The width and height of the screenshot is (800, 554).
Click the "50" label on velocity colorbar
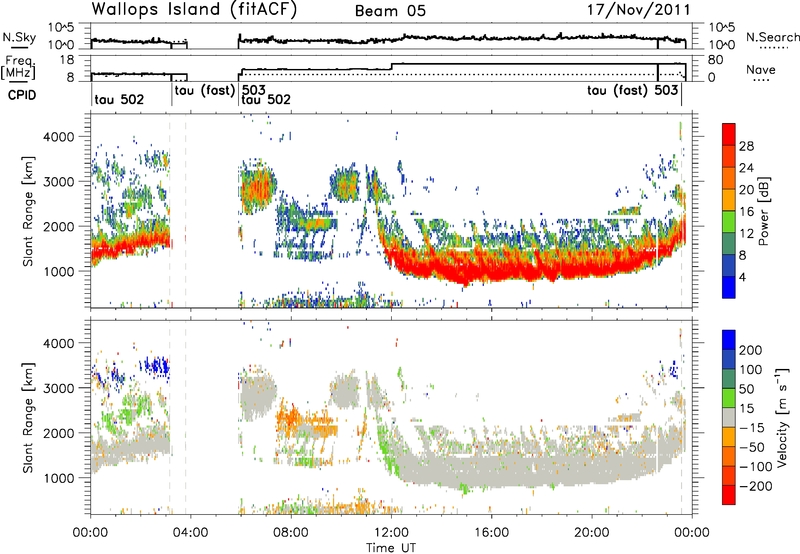pos(746,389)
